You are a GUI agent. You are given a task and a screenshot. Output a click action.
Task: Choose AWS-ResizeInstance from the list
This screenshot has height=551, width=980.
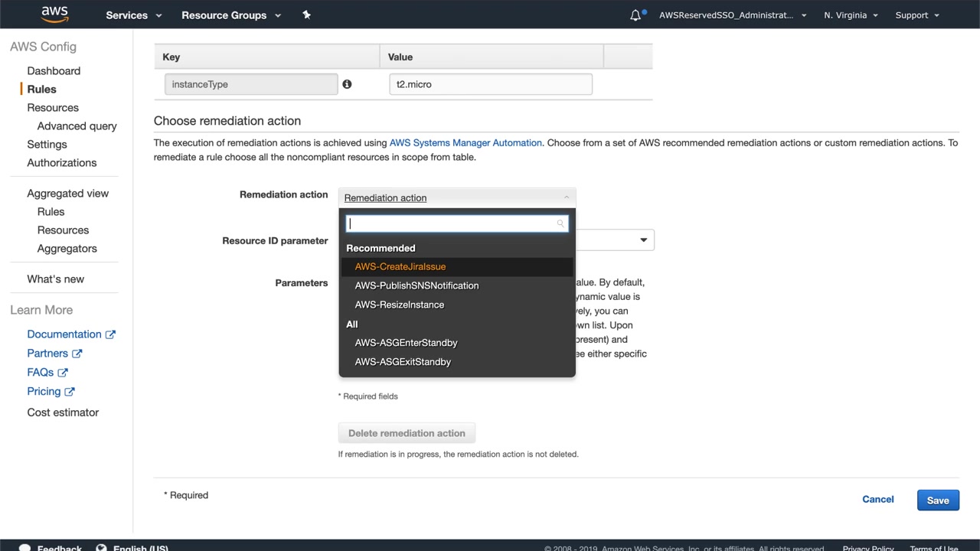pyautogui.click(x=400, y=305)
